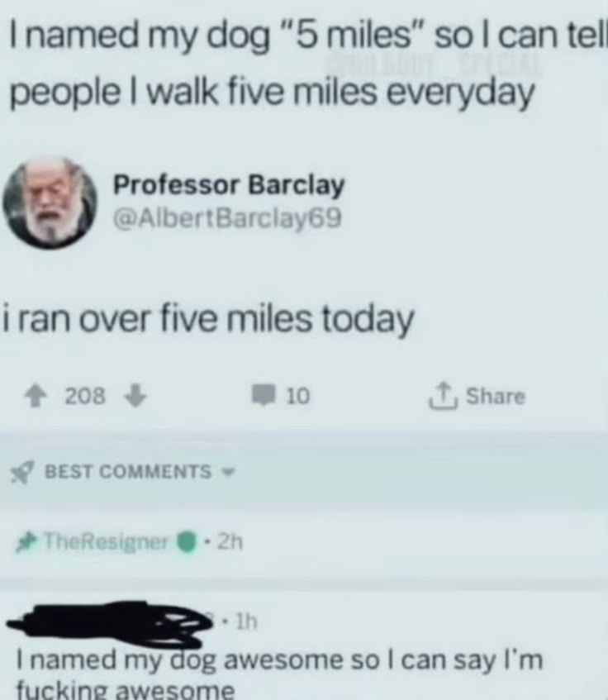The height and width of the screenshot is (700, 608).
Task: Click the Share button label
Action: tap(495, 396)
